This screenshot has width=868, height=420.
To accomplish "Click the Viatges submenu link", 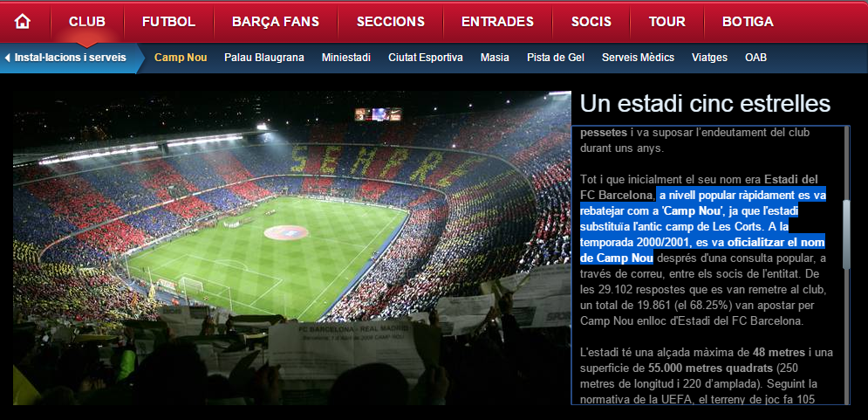I will [x=710, y=58].
